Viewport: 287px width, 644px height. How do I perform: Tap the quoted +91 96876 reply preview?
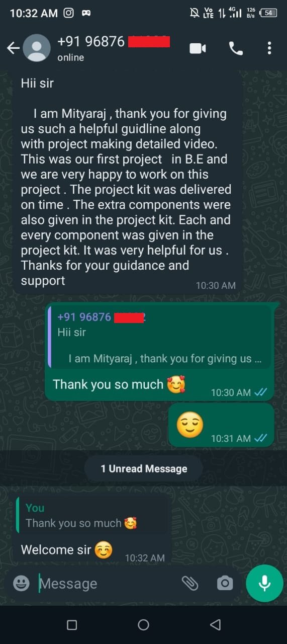159,338
